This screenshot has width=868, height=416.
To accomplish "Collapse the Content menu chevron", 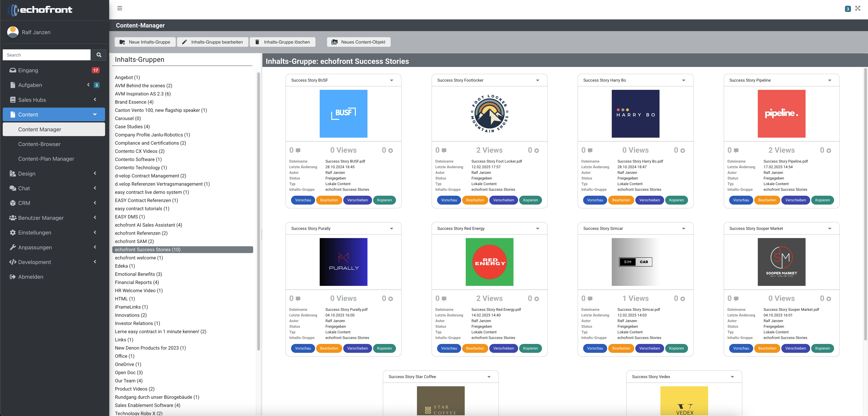I will click(x=95, y=114).
